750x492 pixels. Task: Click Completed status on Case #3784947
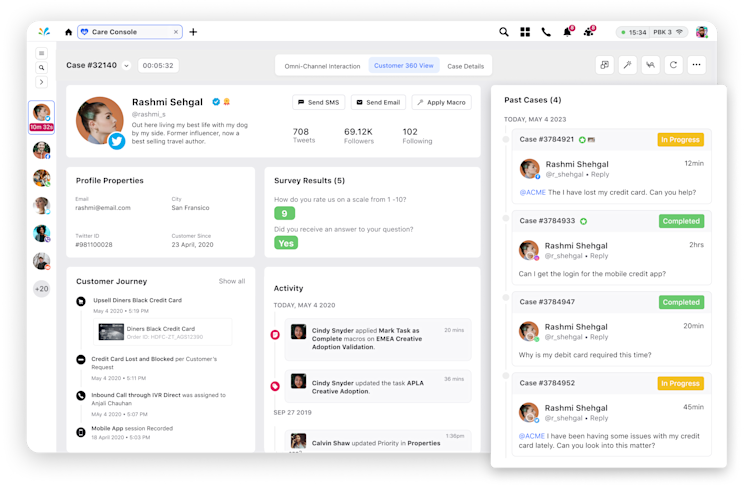[681, 302]
